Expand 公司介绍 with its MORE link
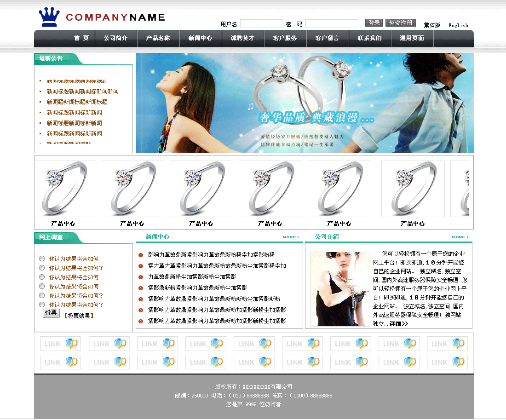Screen dimensions: 506x420 click(x=460, y=237)
